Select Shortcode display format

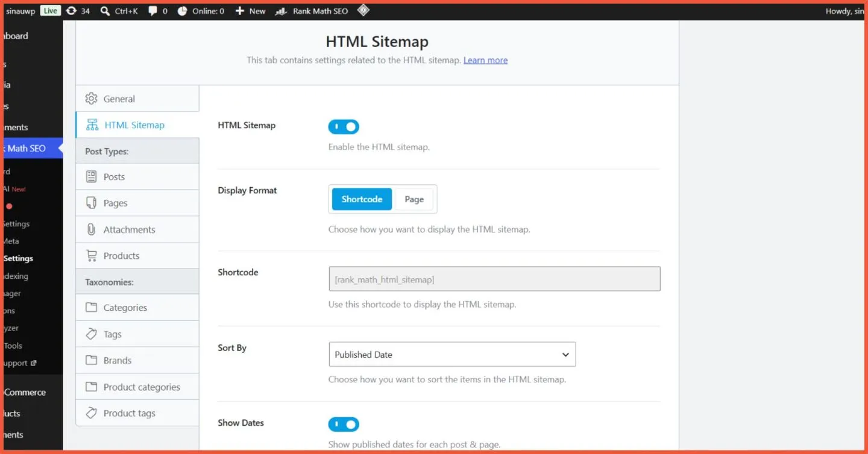click(x=362, y=199)
